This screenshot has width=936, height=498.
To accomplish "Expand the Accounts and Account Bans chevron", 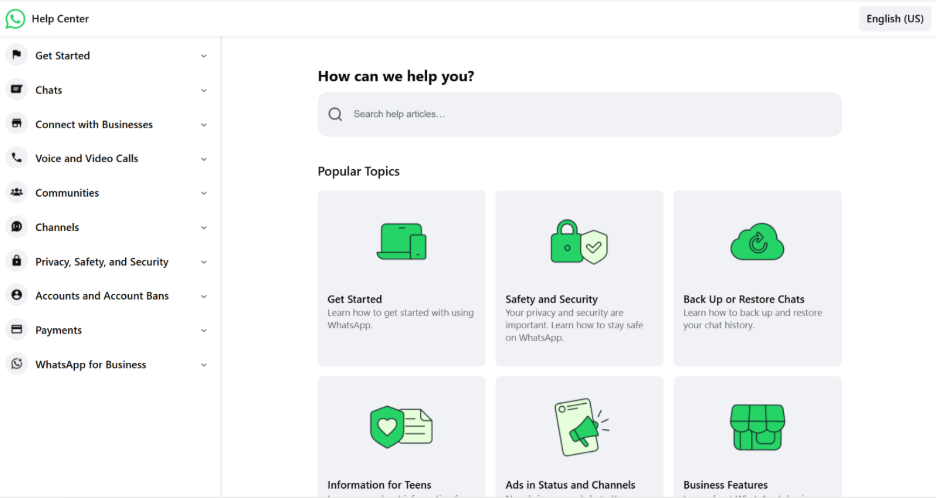I will coord(204,296).
